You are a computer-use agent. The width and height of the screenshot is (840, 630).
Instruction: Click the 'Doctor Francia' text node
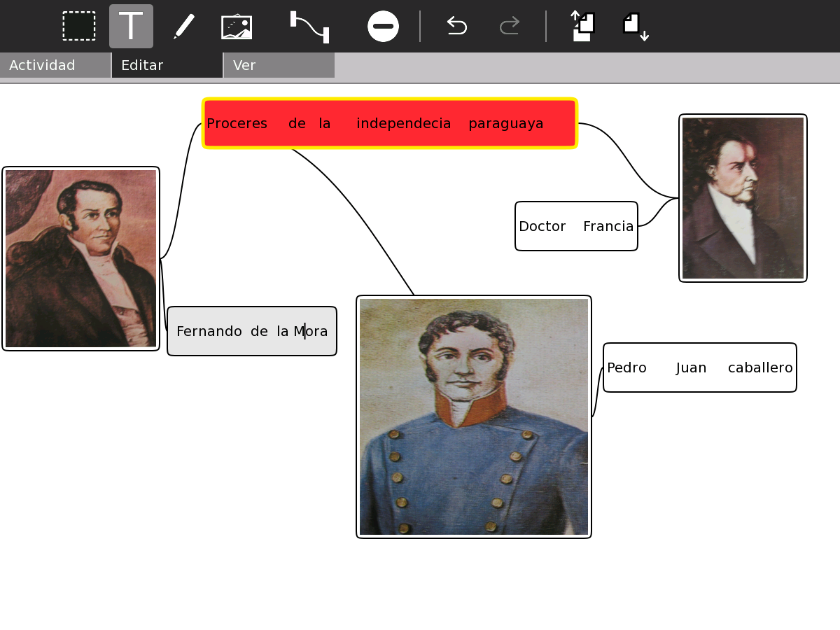(x=576, y=226)
